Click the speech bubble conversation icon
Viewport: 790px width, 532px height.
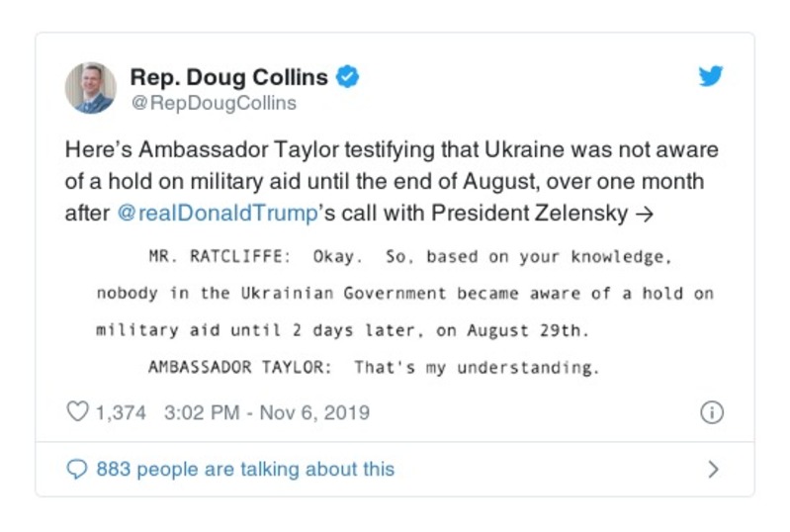(x=77, y=469)
